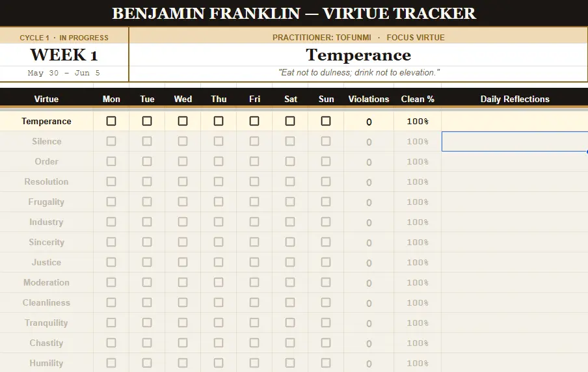
Task: Click the Sincerity 100% clean value
Action: [418, 242]
